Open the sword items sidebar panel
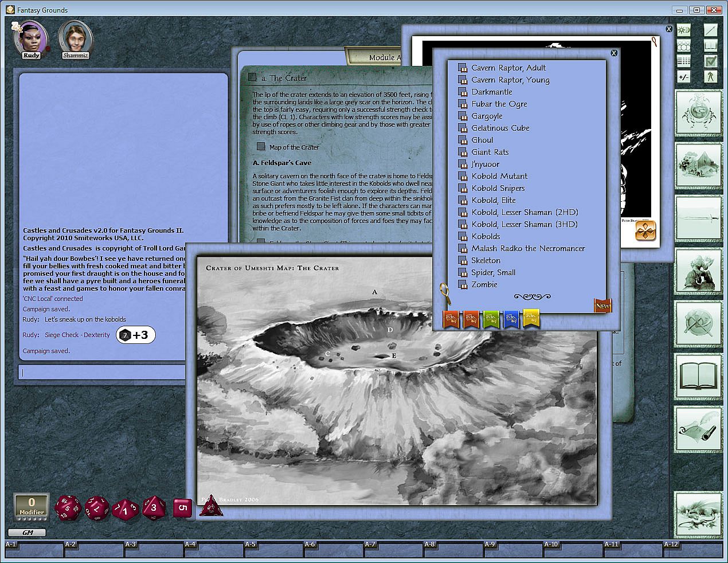 (x=698, y=218)
